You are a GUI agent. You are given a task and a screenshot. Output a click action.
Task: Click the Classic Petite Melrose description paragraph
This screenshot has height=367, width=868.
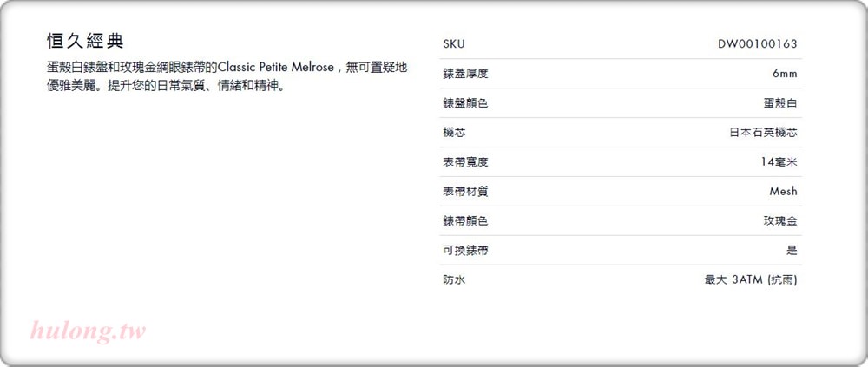point(227,77)
